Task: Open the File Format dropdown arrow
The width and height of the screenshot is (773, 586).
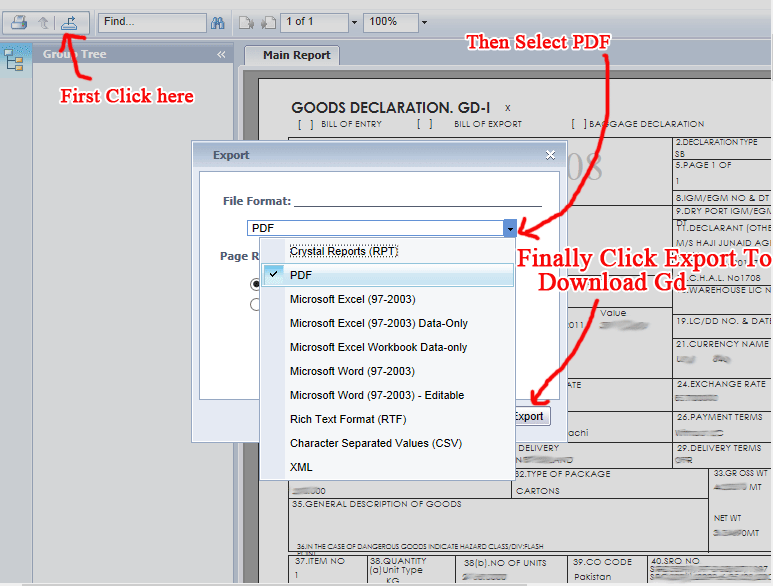Action: pyautogui.click(x=510, y=228)
